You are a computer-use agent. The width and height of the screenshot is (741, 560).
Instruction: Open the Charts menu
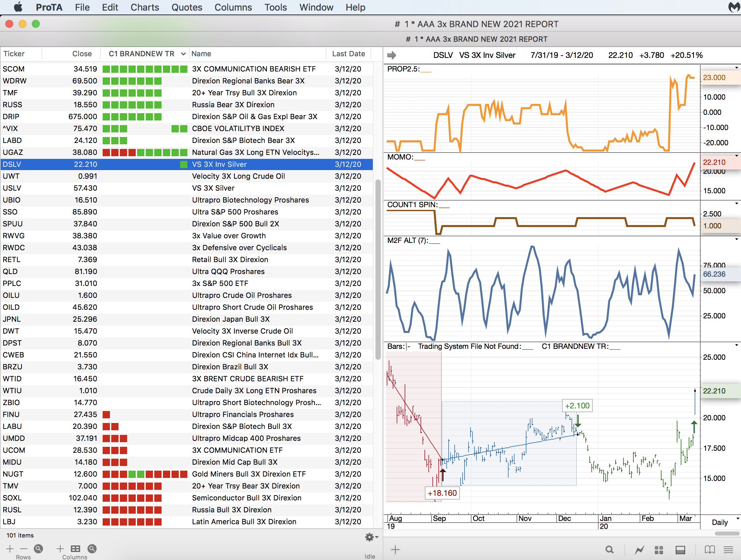[144, 7]
